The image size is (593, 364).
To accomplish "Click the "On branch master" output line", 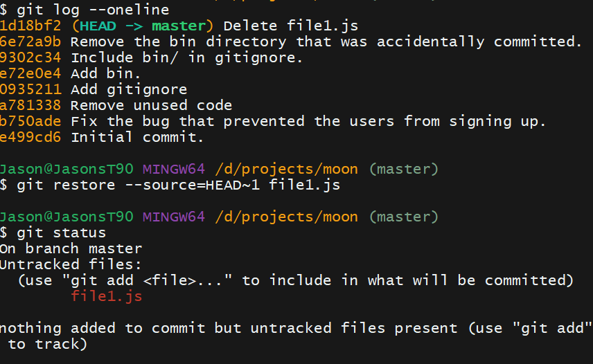I will 71,248.
